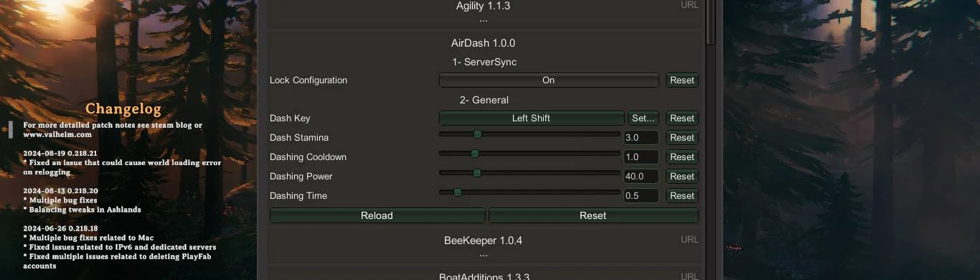Edit the Dash Stamina value field
The width and height of the screenshot is (980, 280).
[641, 138]
